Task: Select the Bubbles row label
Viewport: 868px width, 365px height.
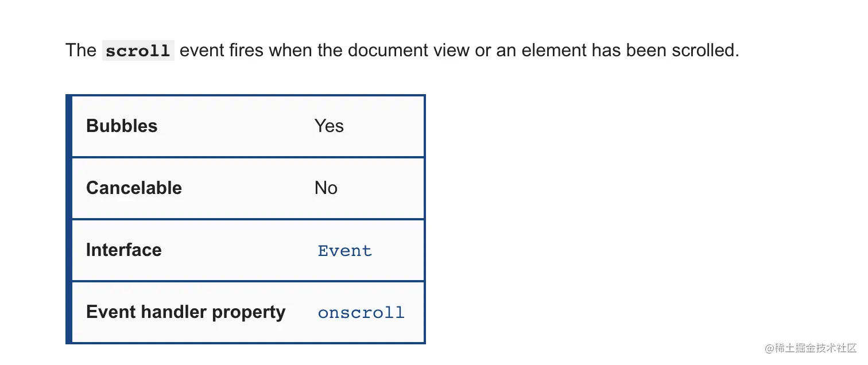Action: tap(122, 126)
